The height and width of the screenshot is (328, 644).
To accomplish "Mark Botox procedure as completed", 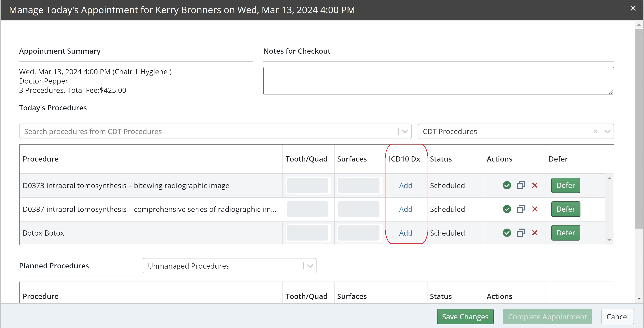I will tap(507, 233).
